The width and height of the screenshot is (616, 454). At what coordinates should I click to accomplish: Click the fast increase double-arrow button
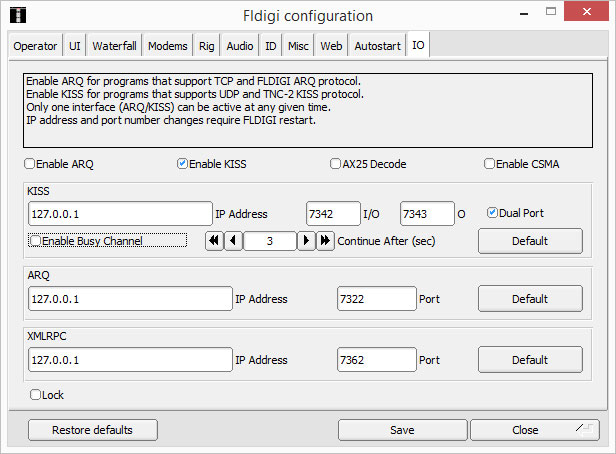click(x=326, y=241)
